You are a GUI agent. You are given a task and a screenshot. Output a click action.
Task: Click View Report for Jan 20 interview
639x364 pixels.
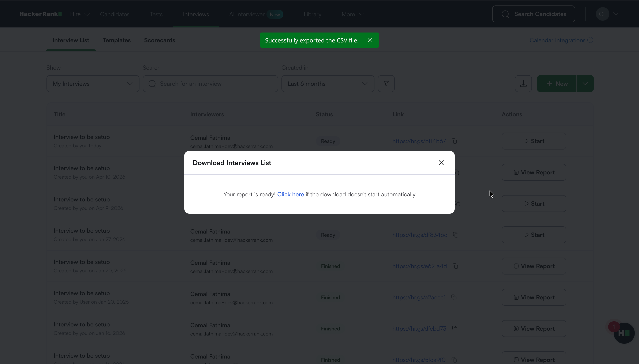(534, 266)
